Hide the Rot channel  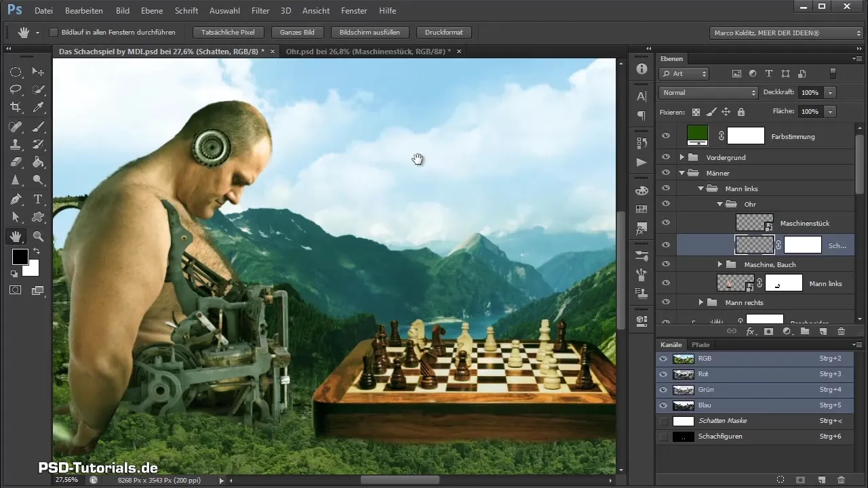(x=663, y=374)
